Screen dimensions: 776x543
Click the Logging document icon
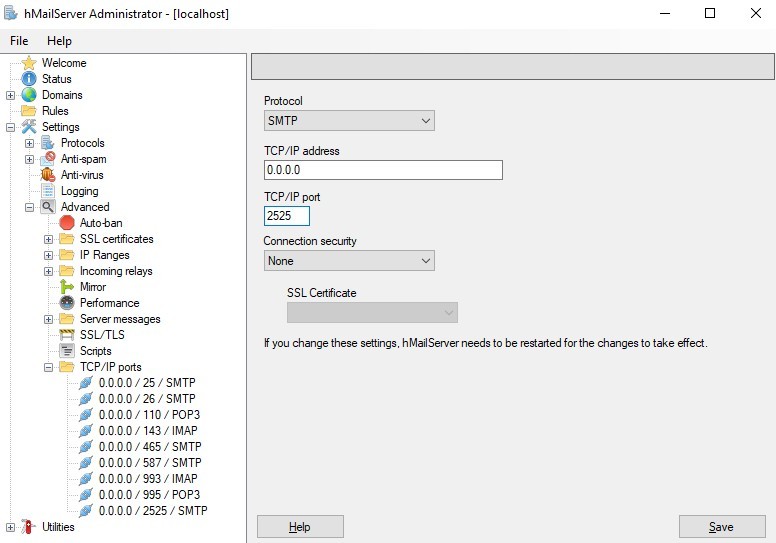(x=48, y=191)
